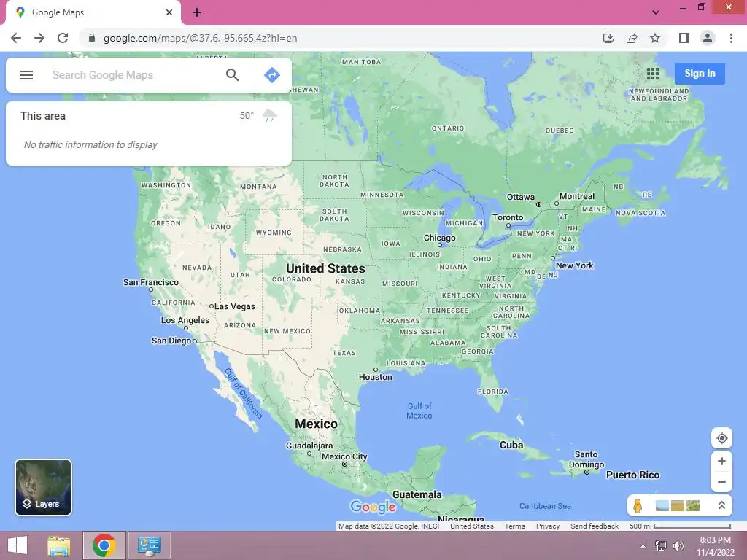Click the weather rain cloud icon
Screen dimensions: 747x560
click(x=270, y=115)
